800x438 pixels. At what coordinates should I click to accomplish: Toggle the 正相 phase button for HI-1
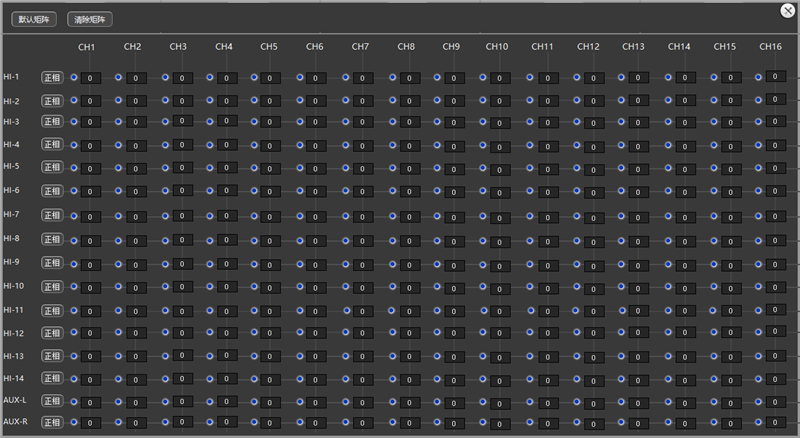click(x=51, y=77)
